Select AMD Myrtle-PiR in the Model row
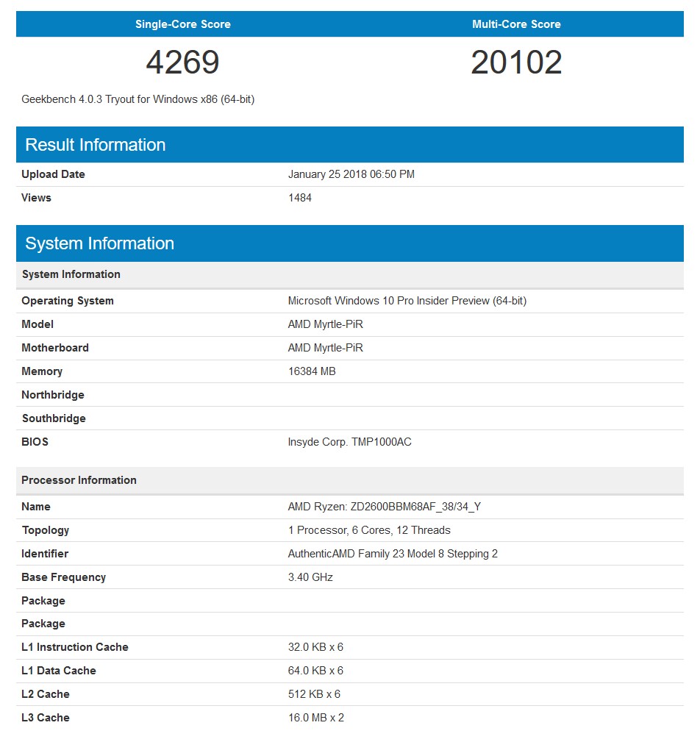The image size is (700, 742). pyautogui.click(x=326, y=324)
